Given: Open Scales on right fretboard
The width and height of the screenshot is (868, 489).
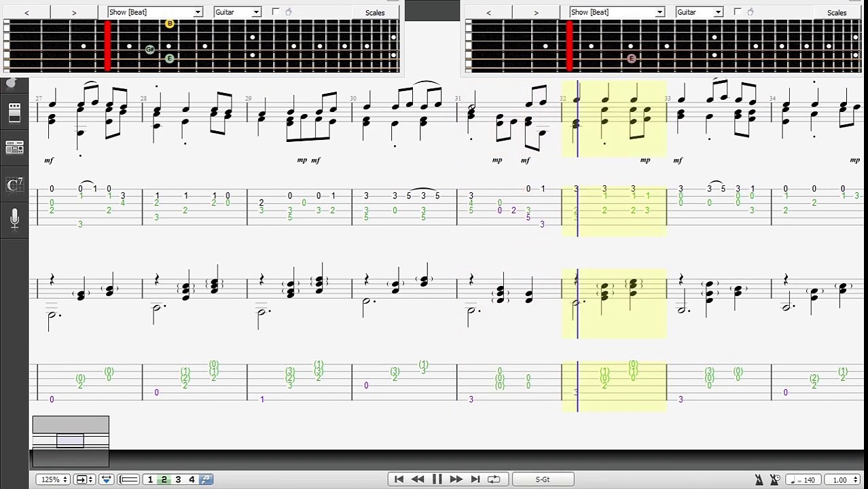Looking at the screenshot, I should [x=837, y=12].
